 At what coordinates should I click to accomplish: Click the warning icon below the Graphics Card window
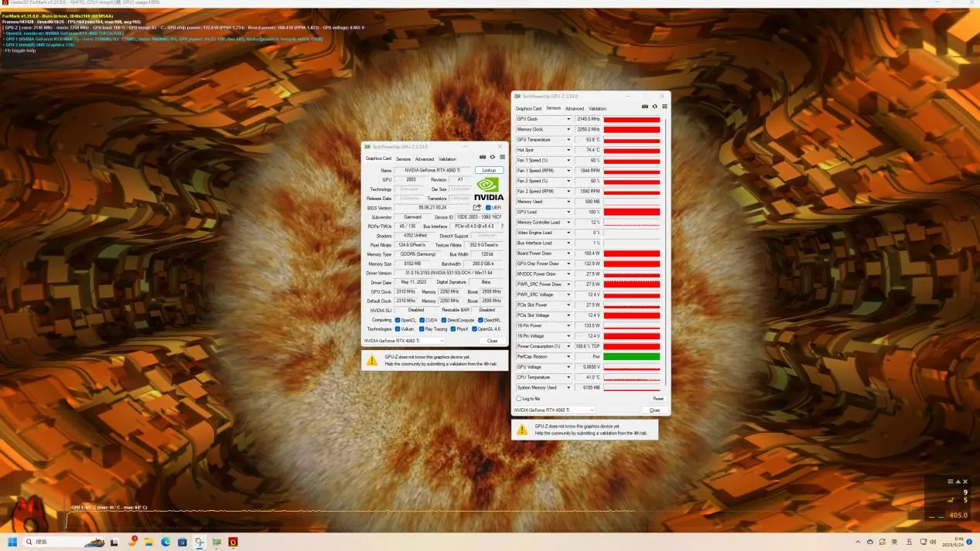pyautogui.click(x=372, y=360)
